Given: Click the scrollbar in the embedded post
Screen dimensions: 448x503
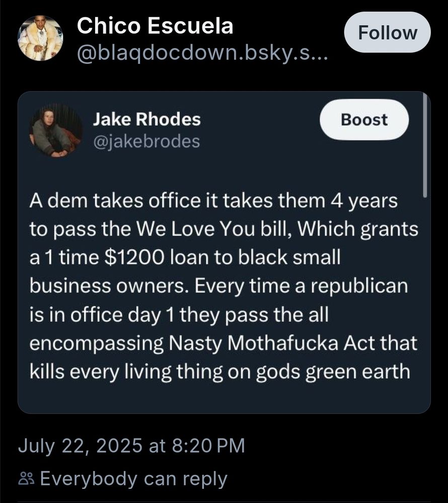Looking at the screenshot, I should pos(425,145).
